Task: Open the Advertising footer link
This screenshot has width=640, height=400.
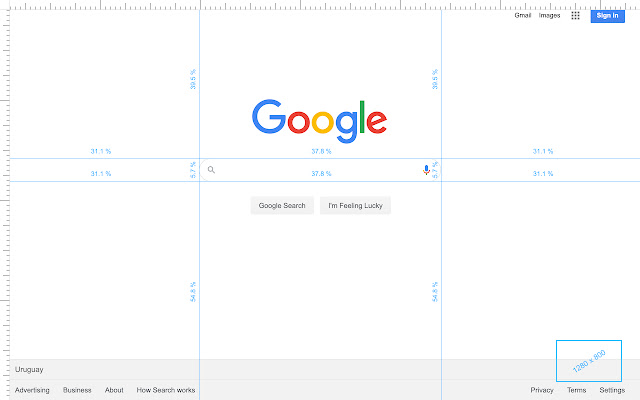Action: coord(32,390)
